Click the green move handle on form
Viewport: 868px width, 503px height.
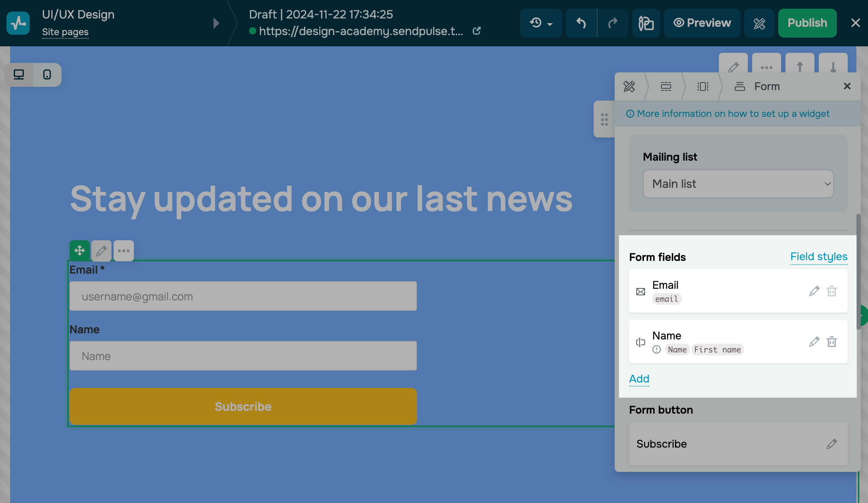pos(80,250)
